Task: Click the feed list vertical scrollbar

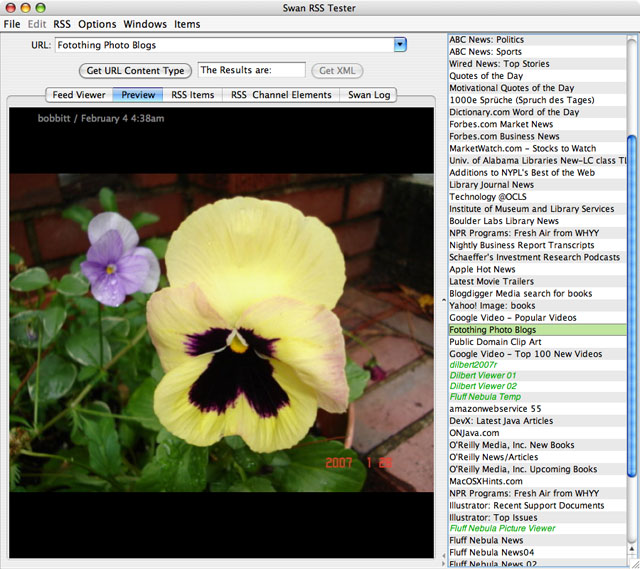Action: [x=632, y=300]
